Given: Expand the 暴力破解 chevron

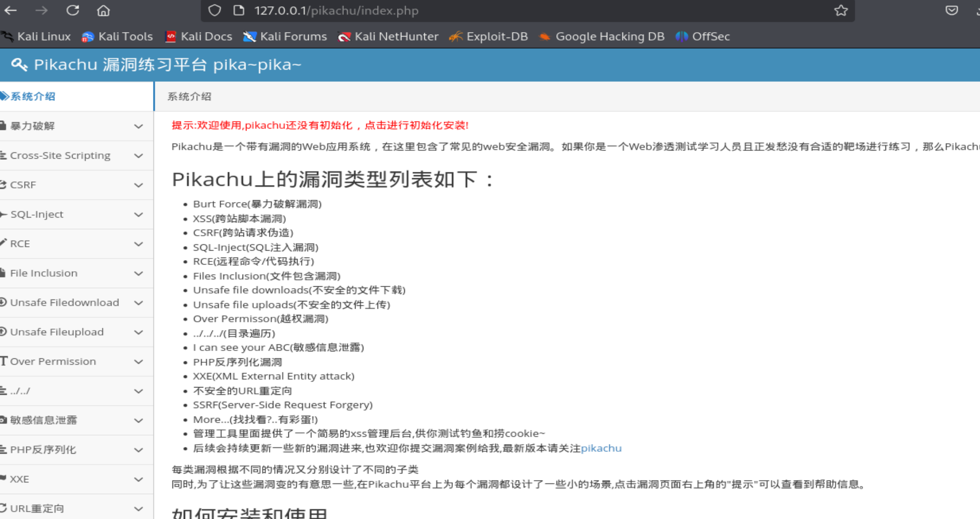Looking at the screenshot, I should click(x=138, y=127).
